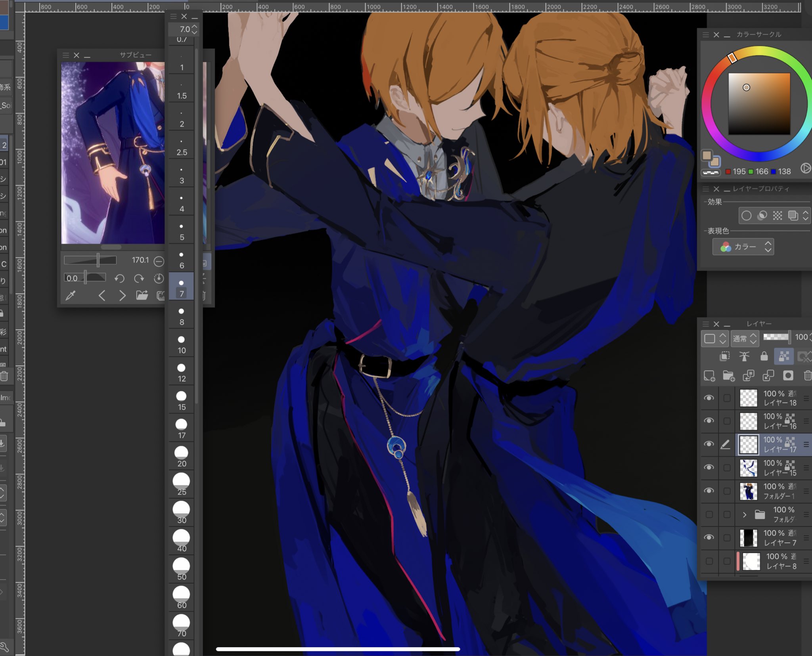
Task: Select the eyedropper in the Sub View panel
Action: [x=71, y=295]
